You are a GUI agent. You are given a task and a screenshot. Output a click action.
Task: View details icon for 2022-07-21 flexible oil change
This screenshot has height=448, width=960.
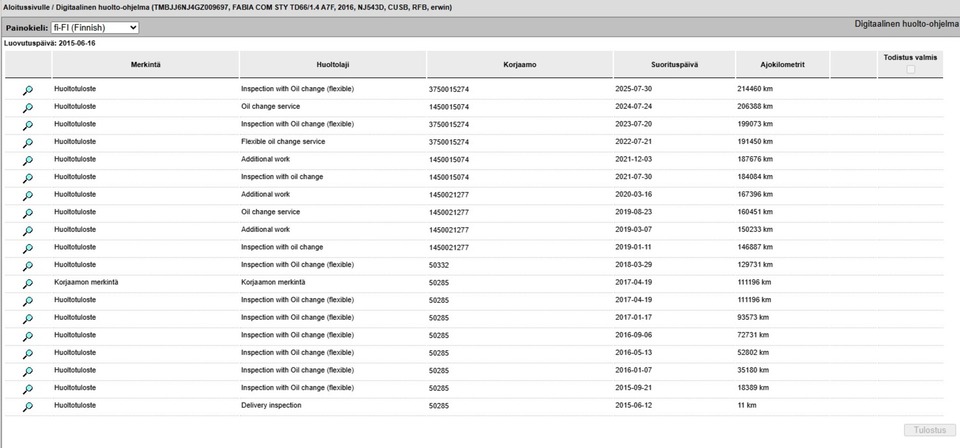28,143
